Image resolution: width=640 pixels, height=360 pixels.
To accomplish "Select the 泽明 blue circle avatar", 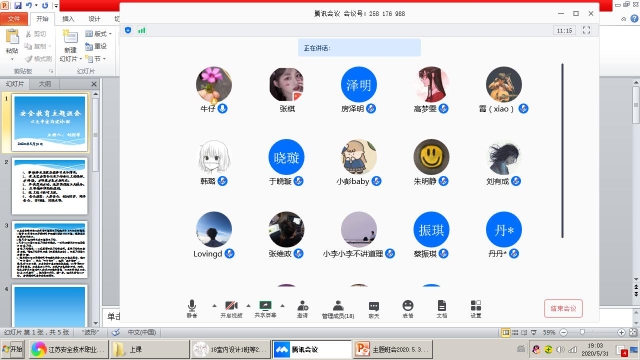I will tap(359, 84).
